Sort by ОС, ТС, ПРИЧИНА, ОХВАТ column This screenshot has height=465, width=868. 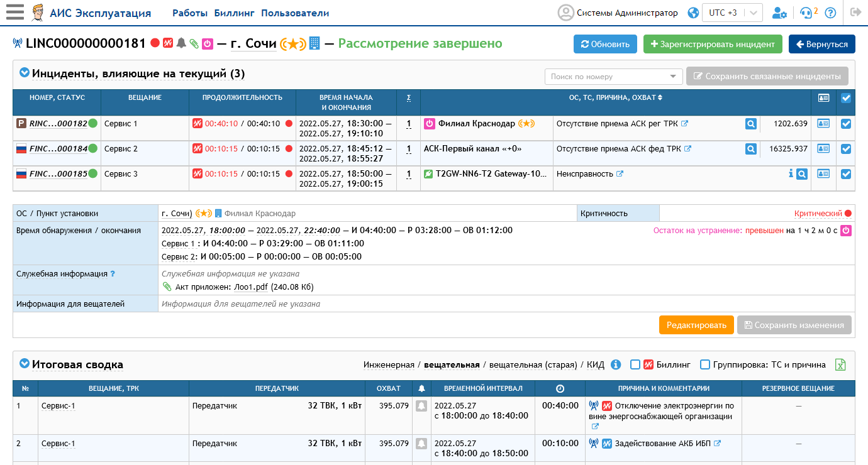tap(615, 98)
